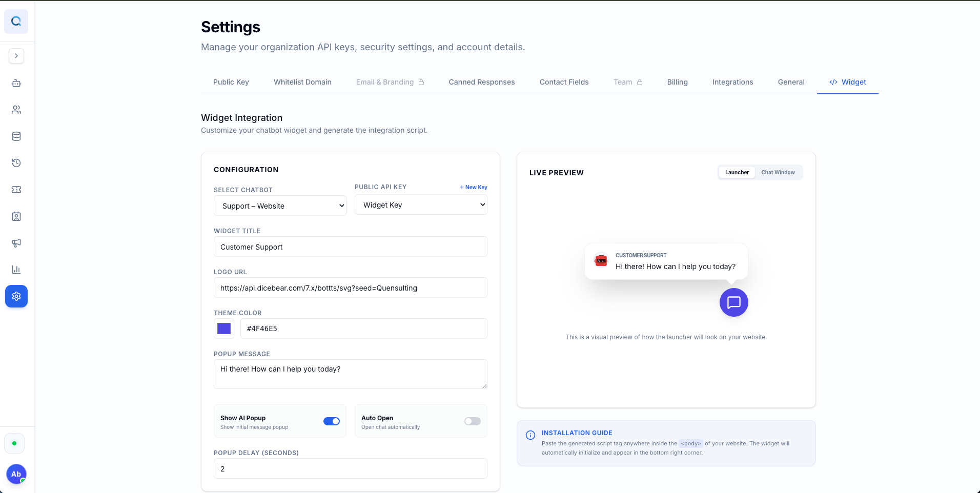Open the chatbots robot icon in the sidebar

pyautogui.click(x=16, y=83)
